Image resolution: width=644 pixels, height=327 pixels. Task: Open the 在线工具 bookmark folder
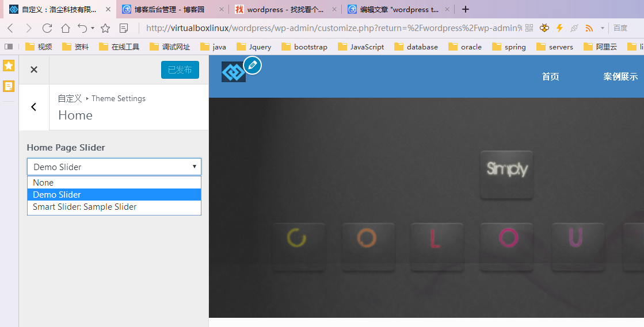pyautogui.click(x=119, y=47)
